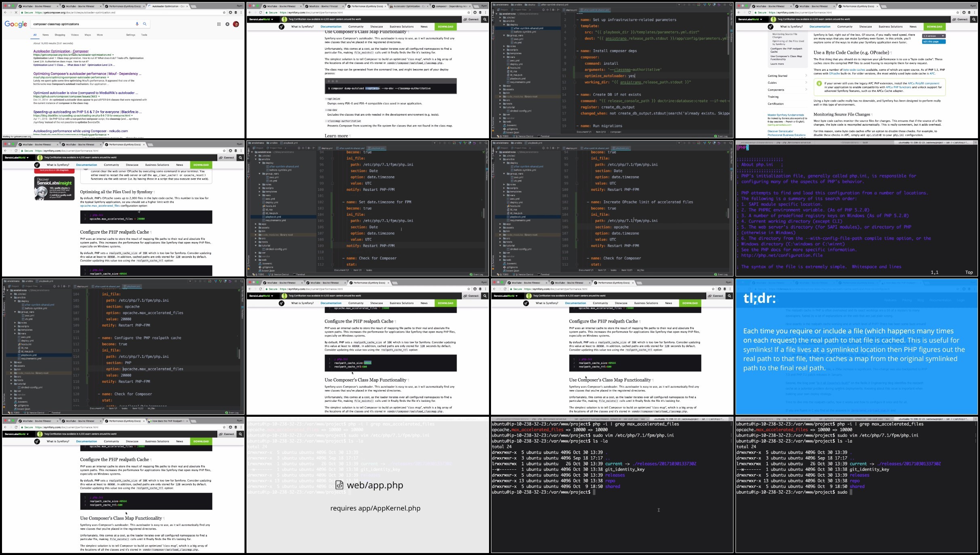This screenshot has height=555, width=980.
Task: Open after-symlink-shared.yml tab in "Set date.timezone for FPM" PhpStorm
Action: pos(350,148)
